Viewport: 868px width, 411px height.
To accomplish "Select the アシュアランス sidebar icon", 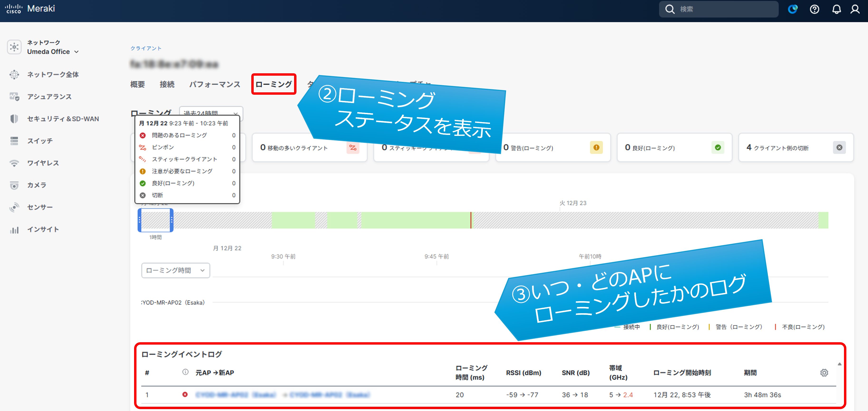I will [x=14, y=96].
